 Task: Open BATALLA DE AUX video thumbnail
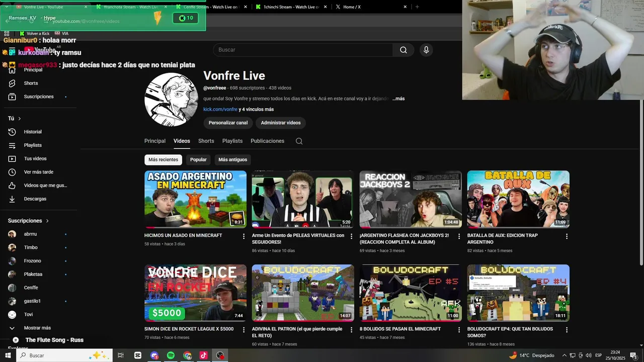pyautogui.click(x=518, y=199)
